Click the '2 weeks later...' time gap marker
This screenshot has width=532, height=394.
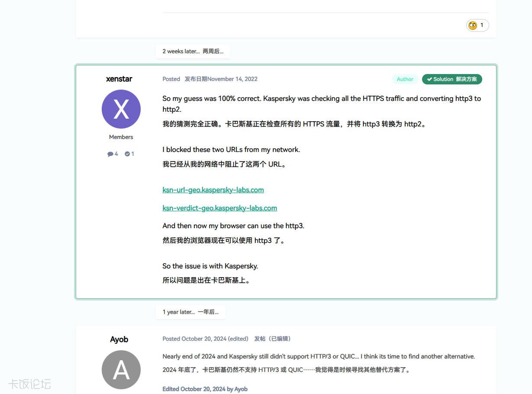click(193, 51)
